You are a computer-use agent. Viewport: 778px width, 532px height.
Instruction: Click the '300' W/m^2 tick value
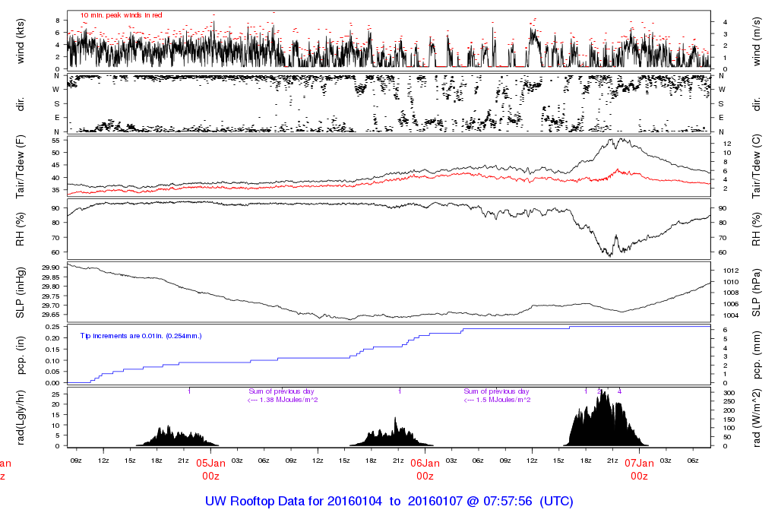729,393
